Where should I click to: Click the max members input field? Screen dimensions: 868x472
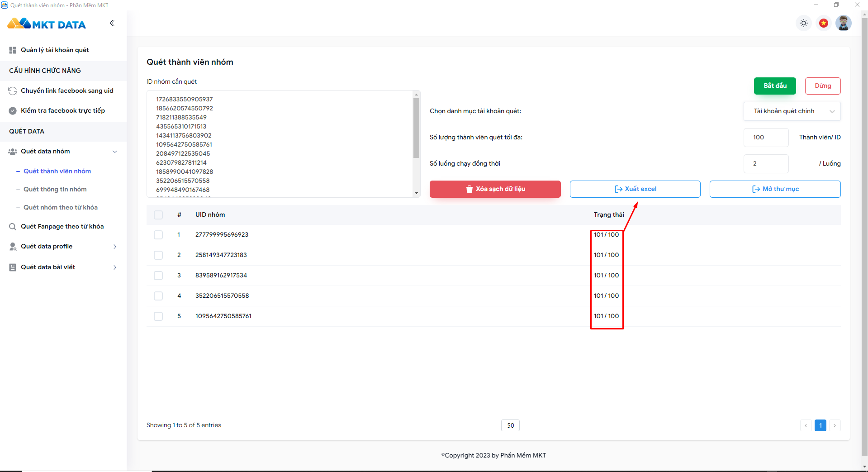click(766, 138)
